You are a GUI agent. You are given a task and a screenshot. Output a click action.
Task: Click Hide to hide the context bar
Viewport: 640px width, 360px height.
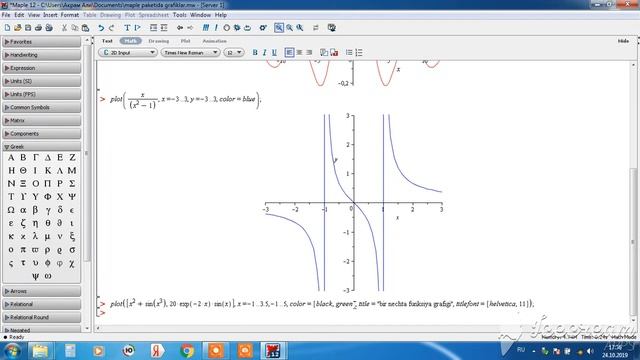click(623, 41)
